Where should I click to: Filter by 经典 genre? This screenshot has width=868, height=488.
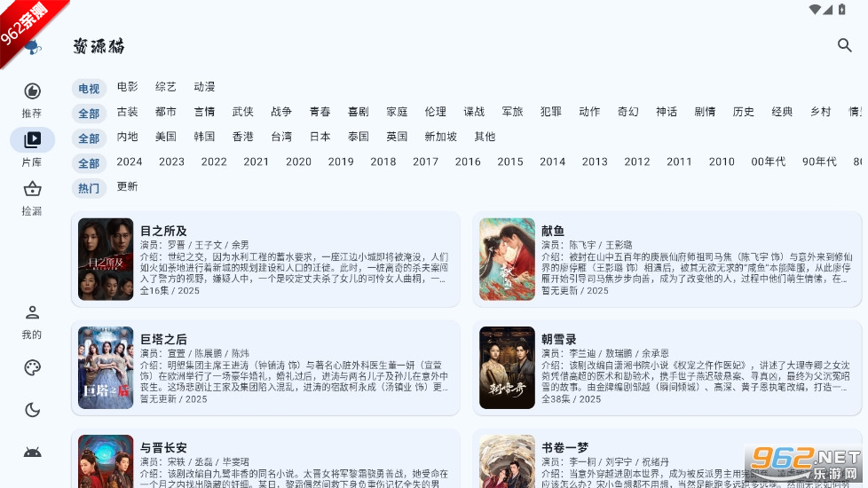(x=782, y=112)
